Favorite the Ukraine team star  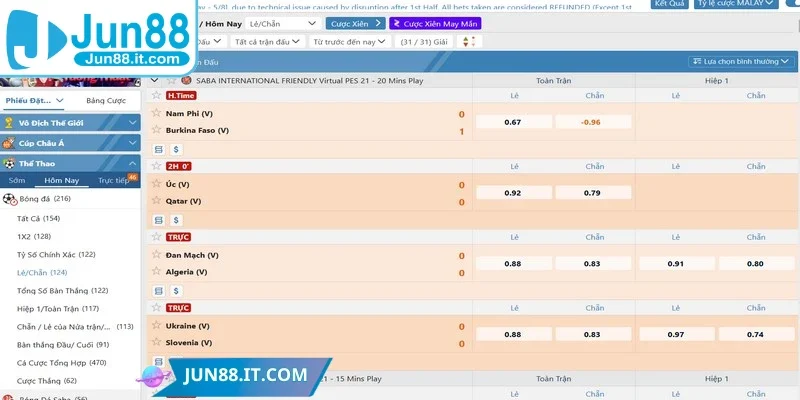pos(156,325)
